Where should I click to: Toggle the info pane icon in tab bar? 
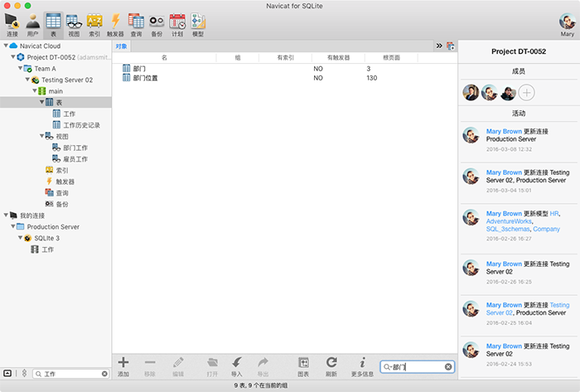pos(451,46)
